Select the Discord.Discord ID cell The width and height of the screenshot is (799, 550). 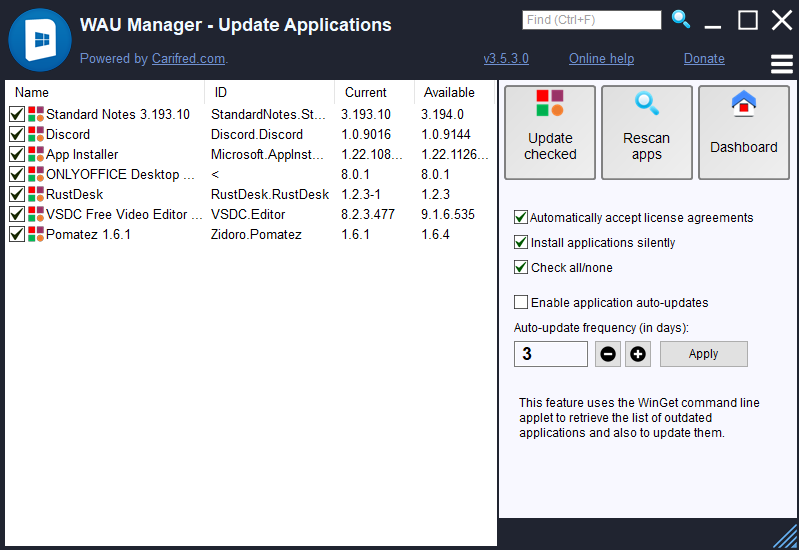(257, 134)
